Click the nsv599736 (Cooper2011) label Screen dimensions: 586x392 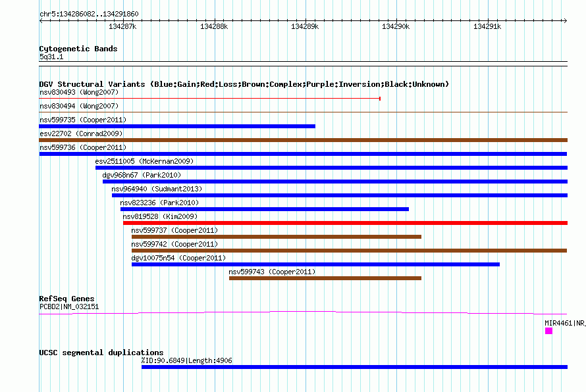pos(83,147)
